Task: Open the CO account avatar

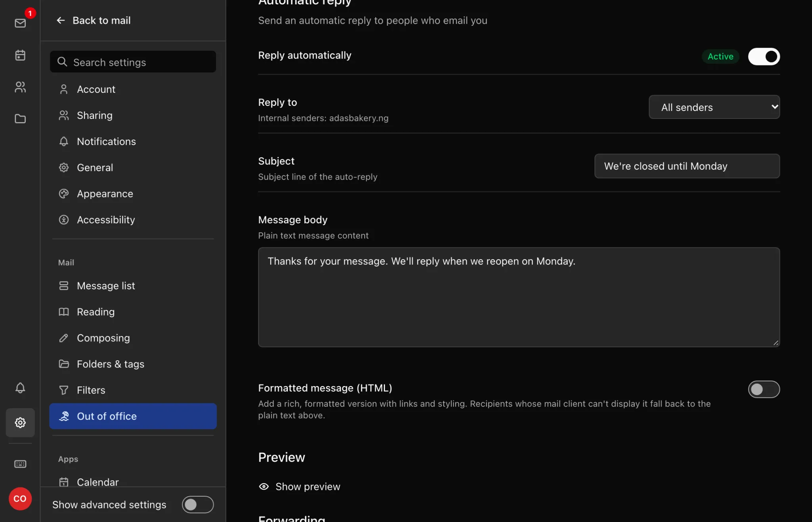Action: pyautogui.click(x=20, y=499)
